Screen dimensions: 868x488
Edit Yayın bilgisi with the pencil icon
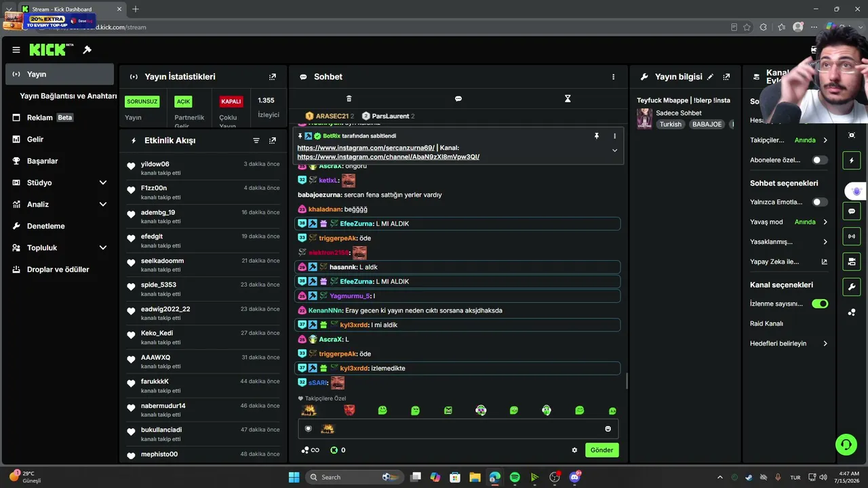pyautogui.click(x=710, y=77)
